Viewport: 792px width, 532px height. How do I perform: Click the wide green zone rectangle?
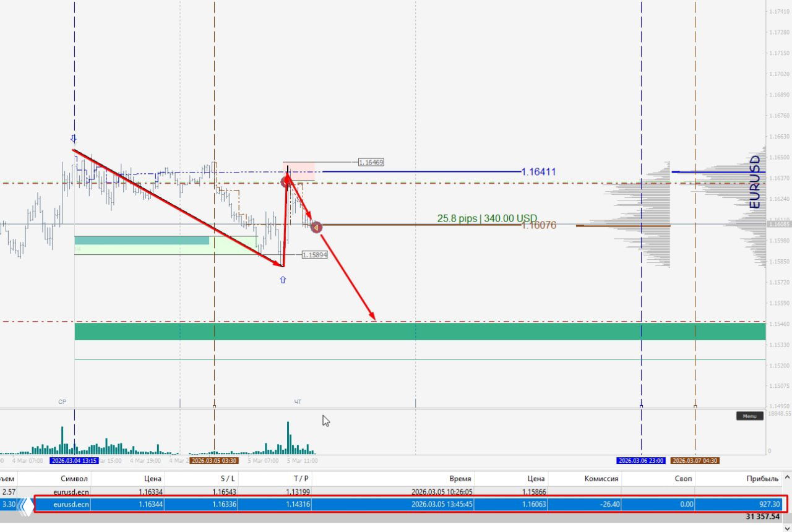[x=420, y=331]
